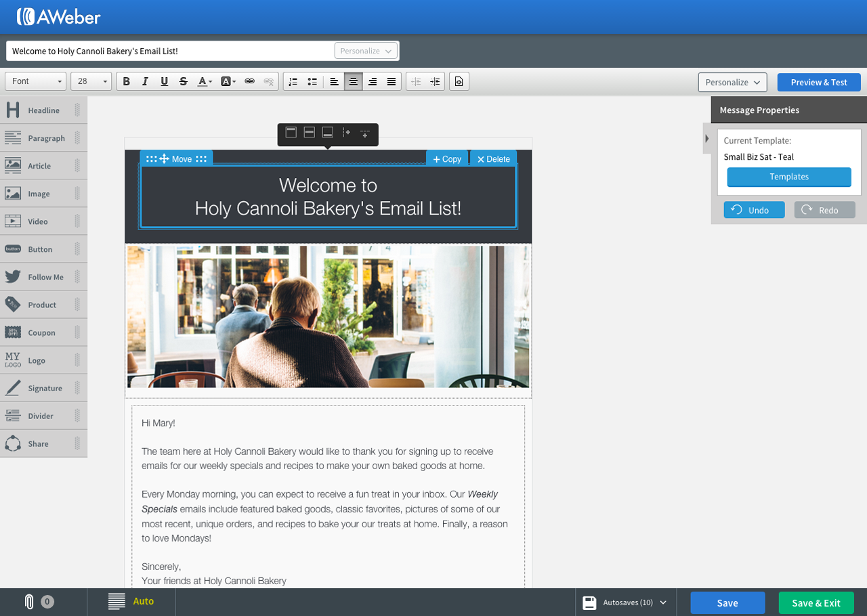Select the Share block
This screenshot has width=867, height=616.
[43, 443]
